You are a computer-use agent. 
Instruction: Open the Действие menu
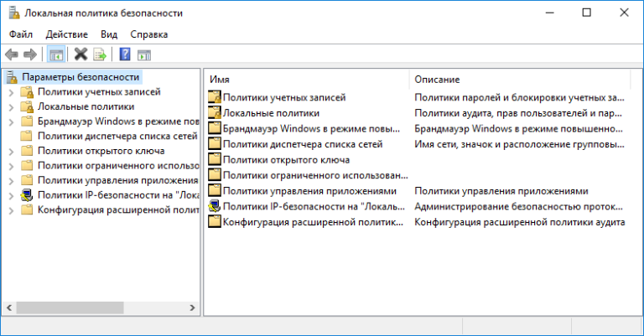tap(66, 34)
